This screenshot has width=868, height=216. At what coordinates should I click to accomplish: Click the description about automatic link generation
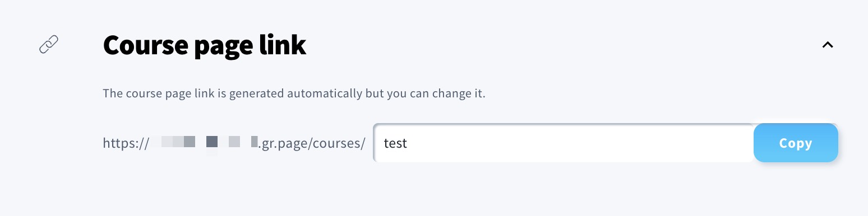click(x=294, y=93)
